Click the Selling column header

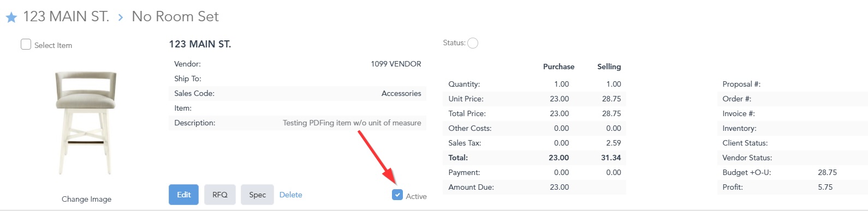coord(609,67)
